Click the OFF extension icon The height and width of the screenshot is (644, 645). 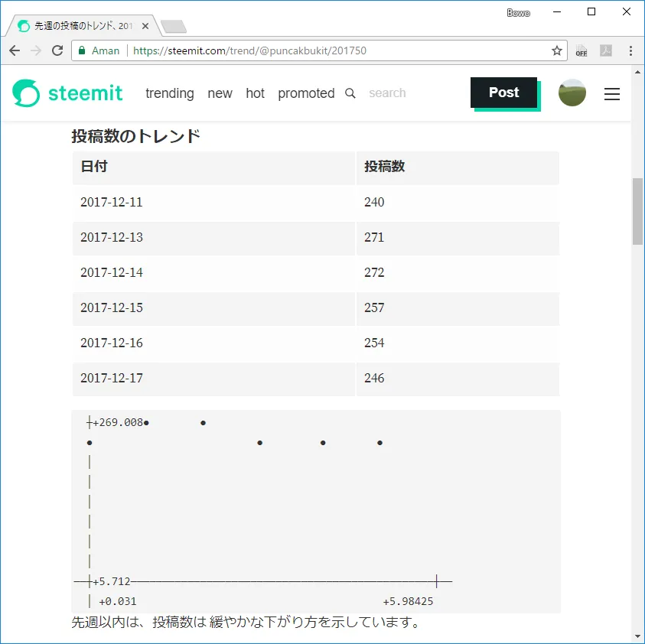tap(581, 50)
